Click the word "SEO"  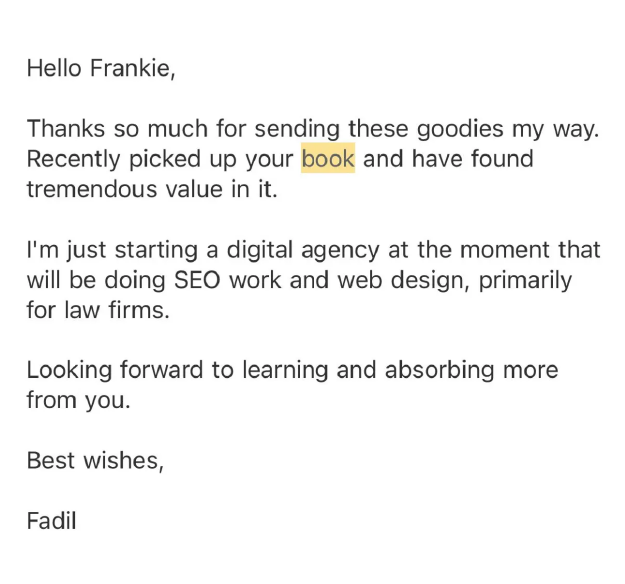pyautogui.click(x=198, y=280)
